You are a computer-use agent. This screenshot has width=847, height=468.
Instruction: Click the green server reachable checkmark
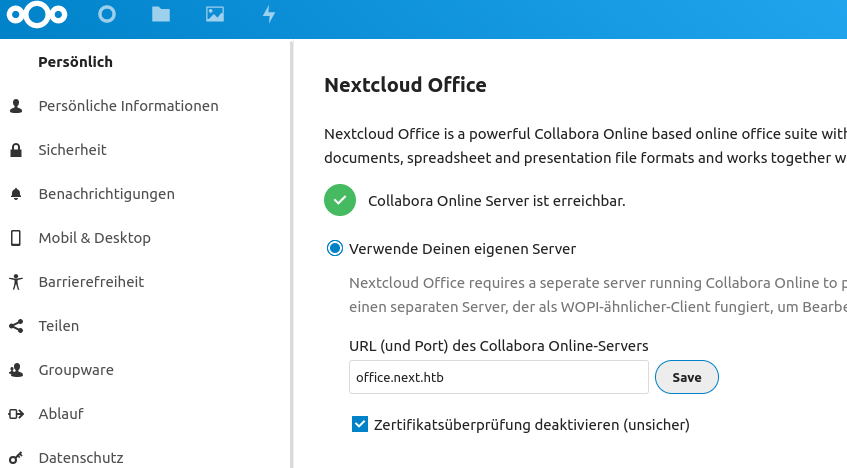pyautogui.click(x=340, y=200)
